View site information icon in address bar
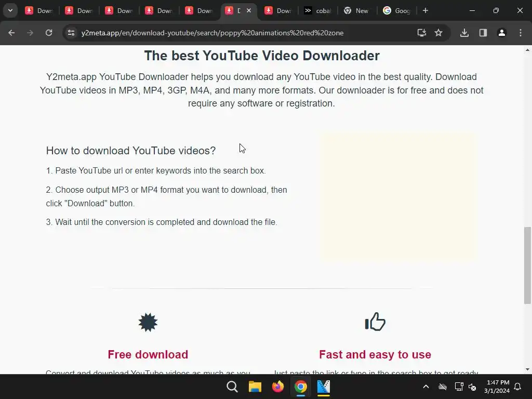The height and width of the screenshot is (399, 532). point(71,33)
